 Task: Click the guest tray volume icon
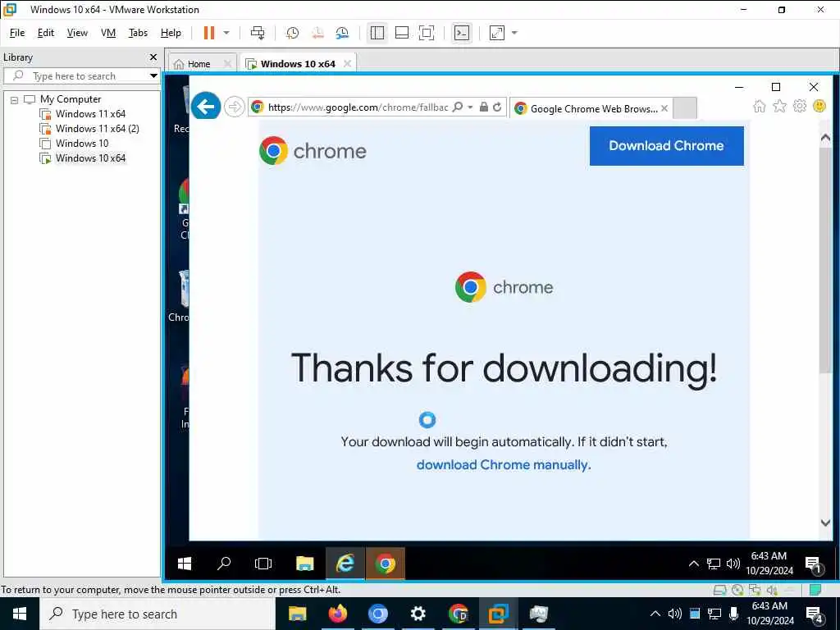(733, 564)
